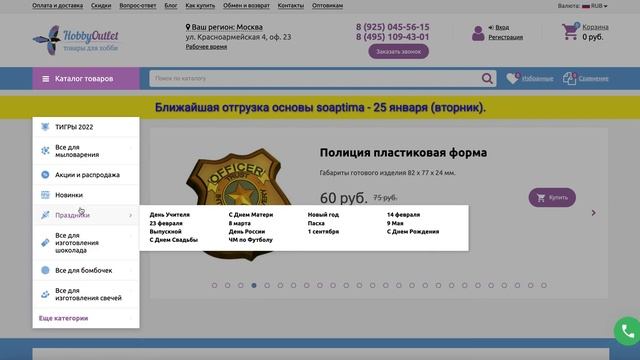Image resolution: width=640 pixels, height=360 pixels.
Task: Click the Купить button
Action: pyautogui.click(x=552, y=198)
